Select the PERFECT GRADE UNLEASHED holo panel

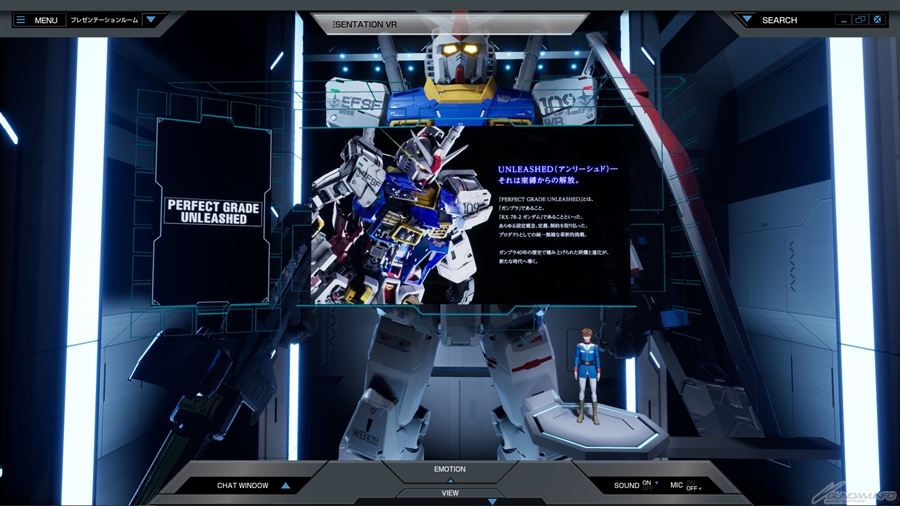(212, 211)
